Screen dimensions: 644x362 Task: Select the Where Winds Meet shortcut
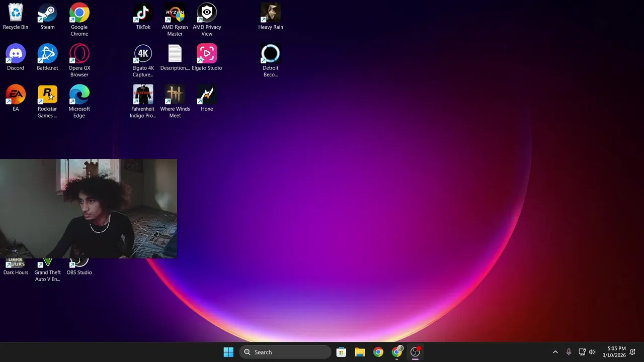click(x=175, y=102)
